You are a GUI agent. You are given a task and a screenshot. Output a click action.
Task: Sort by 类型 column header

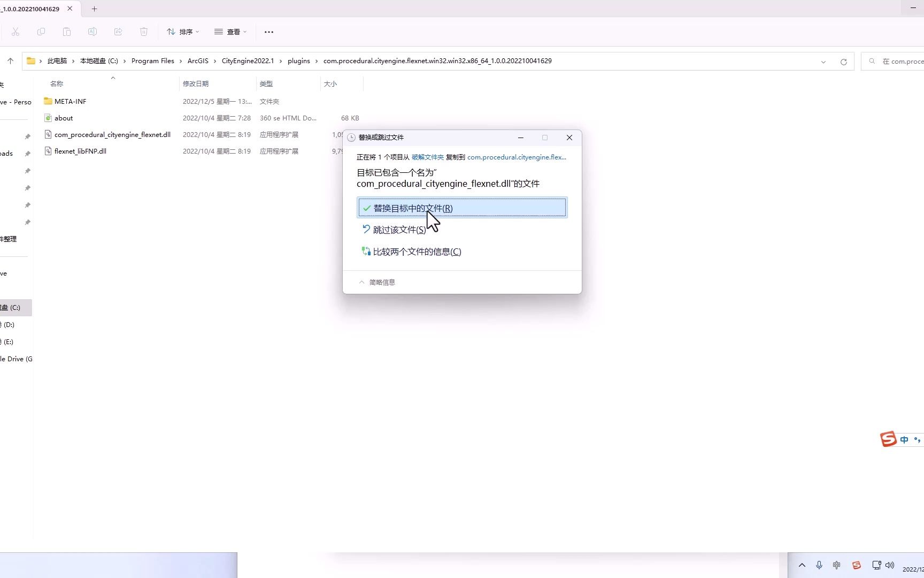pyautogui.click(x=266, y=84)
